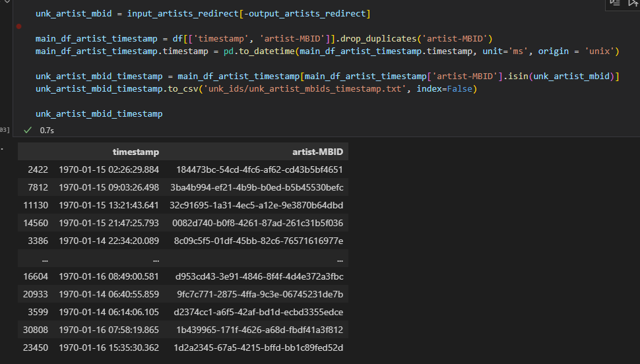Select MBID cell starting with 32c91695

[x=256, y=205]
